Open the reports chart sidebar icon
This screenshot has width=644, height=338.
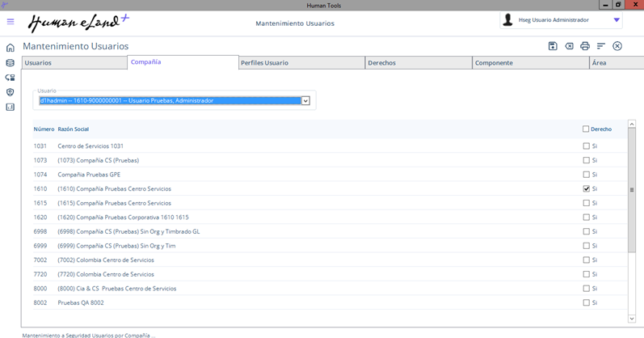pyautogui.click(x=11, y=107)
